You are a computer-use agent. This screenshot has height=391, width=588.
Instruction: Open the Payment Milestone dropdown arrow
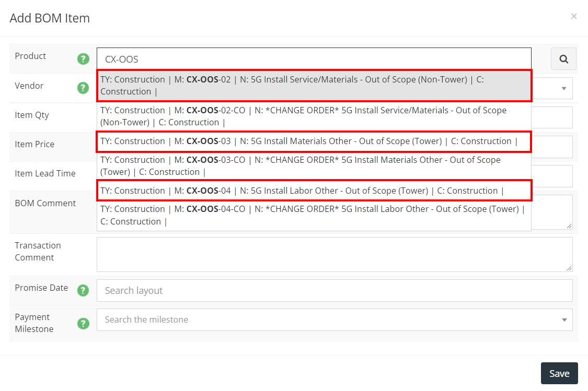(564, 320)
